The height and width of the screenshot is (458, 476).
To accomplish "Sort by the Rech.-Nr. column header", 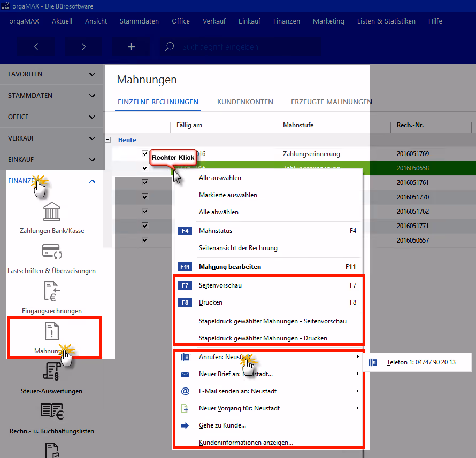I will pyautogui.click(x=410, y=125).
